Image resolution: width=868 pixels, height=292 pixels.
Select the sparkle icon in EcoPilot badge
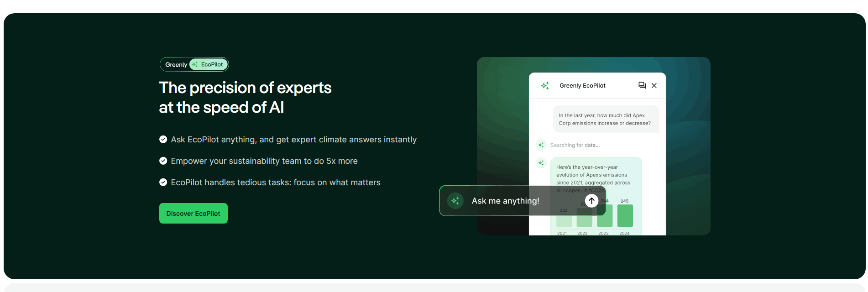[x=195, y=64]
